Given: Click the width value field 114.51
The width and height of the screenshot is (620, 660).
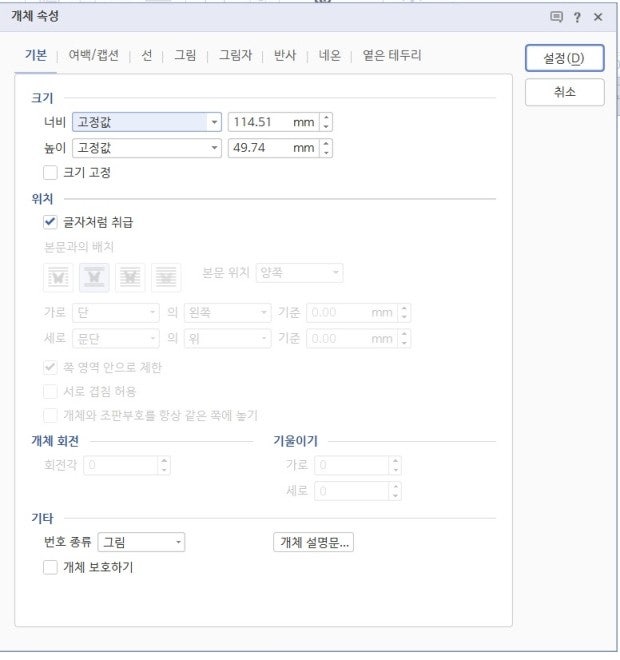Looking at the screenshot, I should pyautogui.click(x=258, y=122).
